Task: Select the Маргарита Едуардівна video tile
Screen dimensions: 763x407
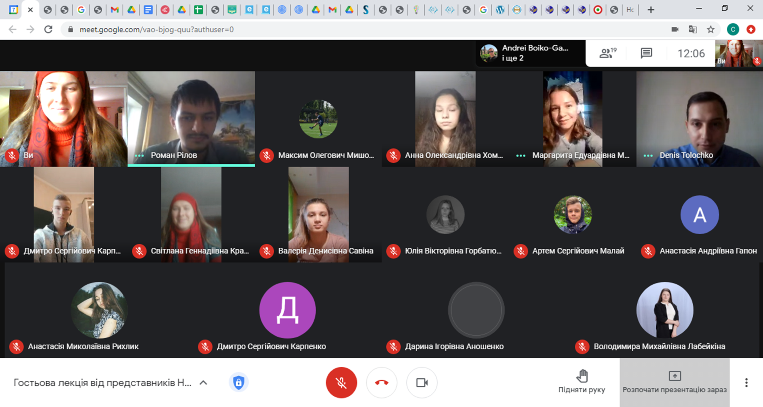Action: (x=573, y=119)
